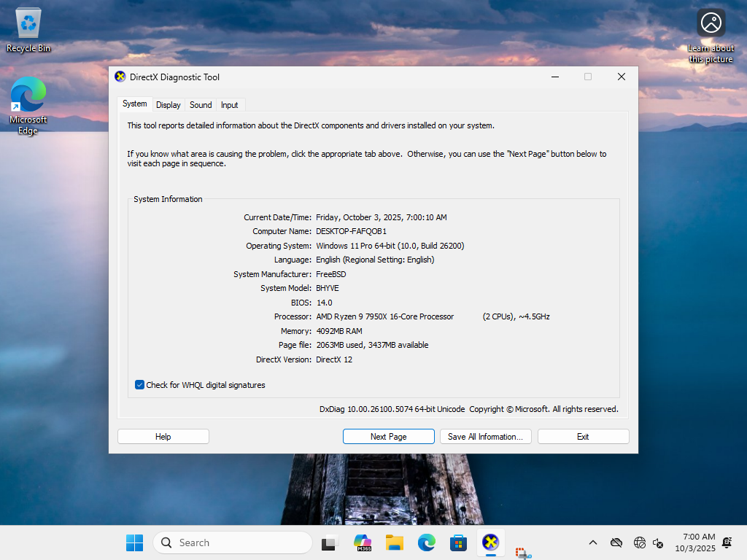This screenshot has height=560, width=747.
Task: Click the taskbar Search box
Action: point(233,542)
